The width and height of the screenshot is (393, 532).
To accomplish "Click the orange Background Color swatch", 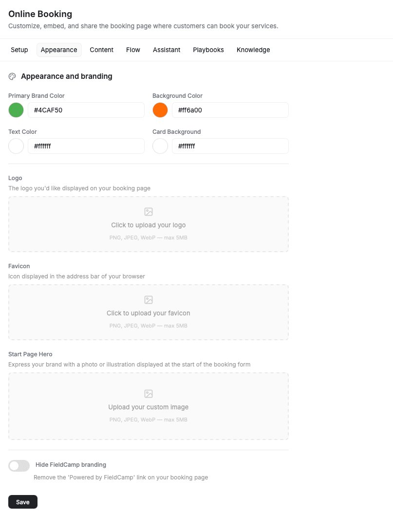I will tap(160, 110).
